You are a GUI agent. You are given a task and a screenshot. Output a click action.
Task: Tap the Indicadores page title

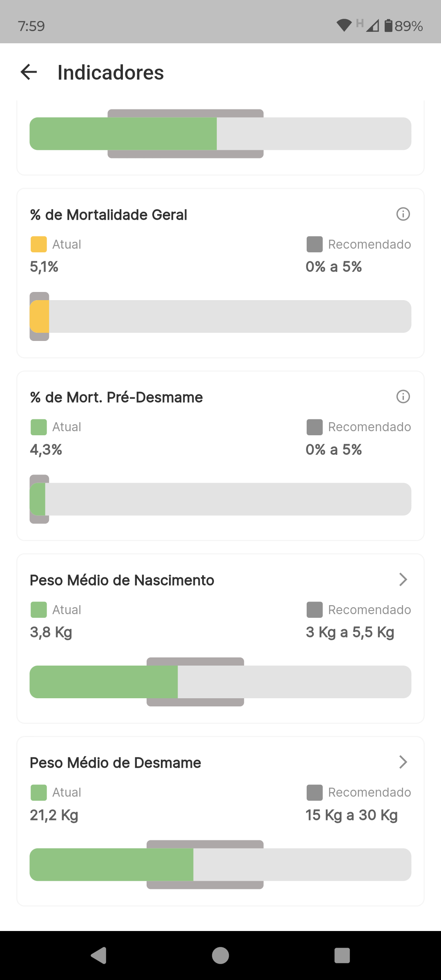coord(111,73)
